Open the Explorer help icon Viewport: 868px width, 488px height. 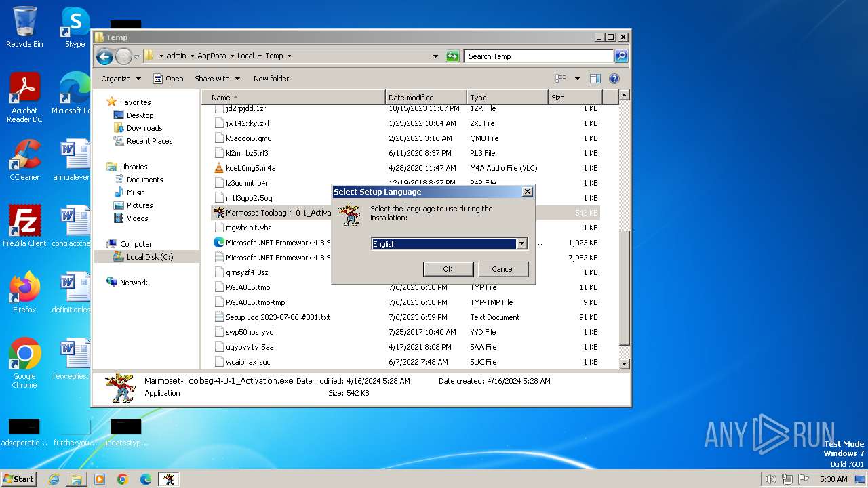(614, 79)
